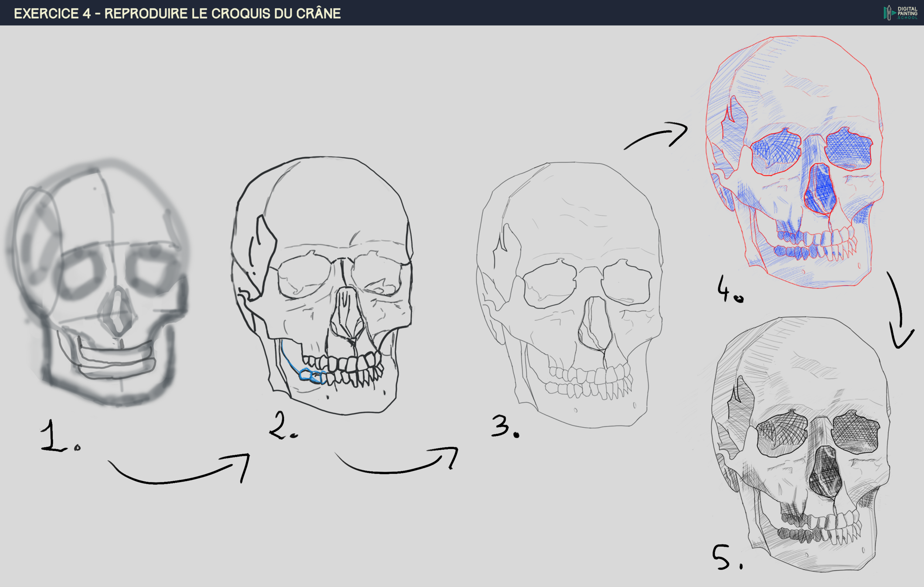Select the step 2 bold outline skull

[x=322, y=284]
